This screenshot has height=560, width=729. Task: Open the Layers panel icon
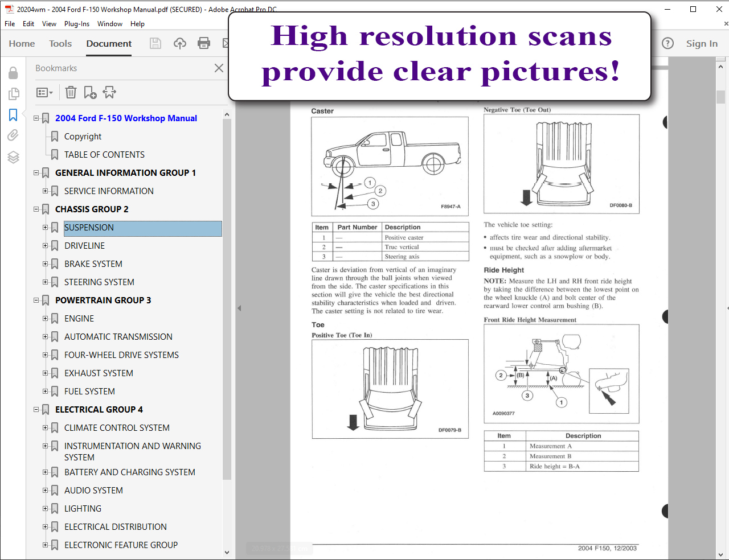13,157
